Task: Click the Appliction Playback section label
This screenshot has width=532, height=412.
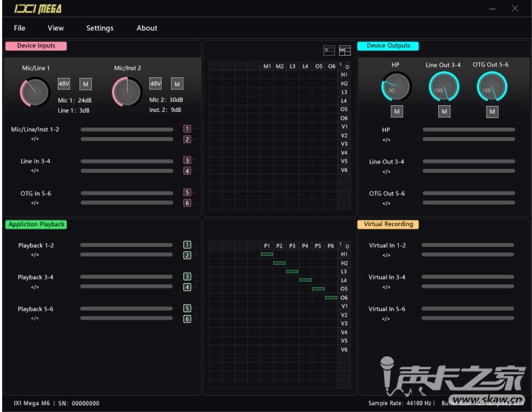Action: (36, 224)
